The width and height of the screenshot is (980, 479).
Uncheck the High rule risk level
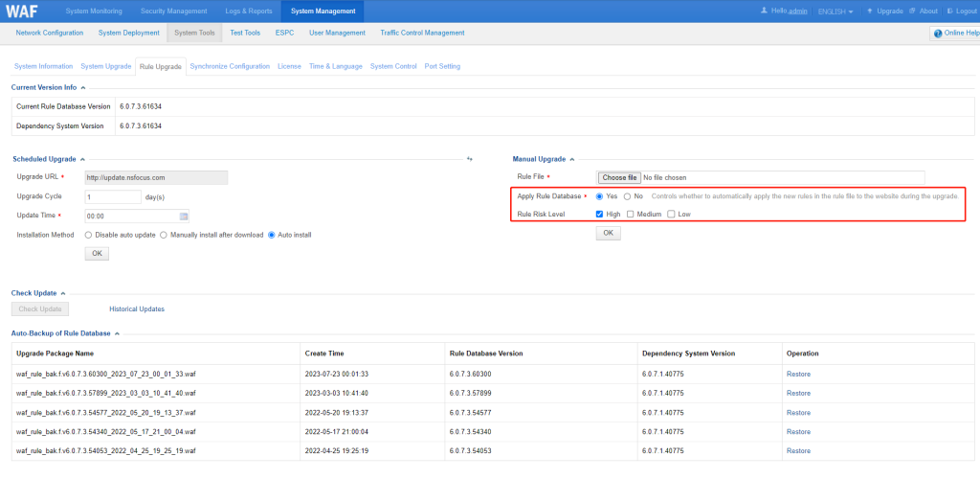599,215
